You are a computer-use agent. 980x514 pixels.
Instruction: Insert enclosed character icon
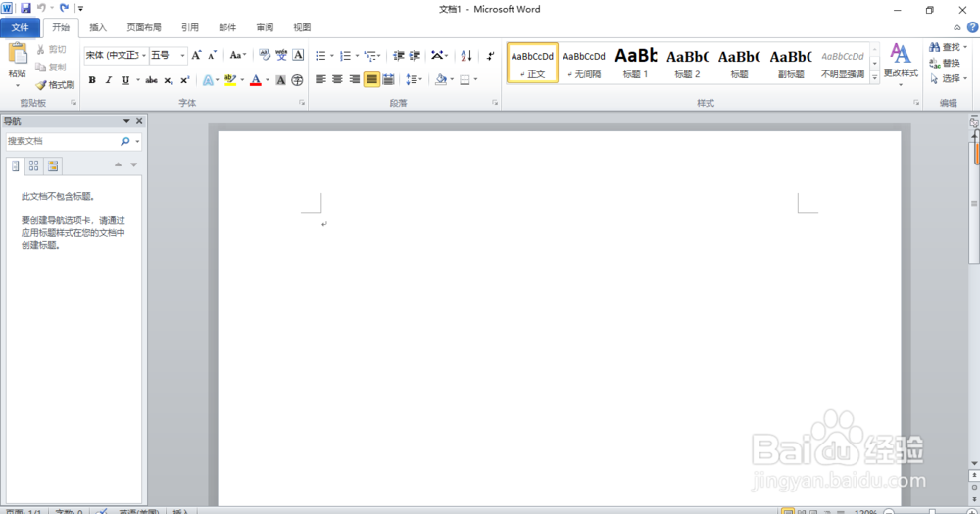click(298, 80)
